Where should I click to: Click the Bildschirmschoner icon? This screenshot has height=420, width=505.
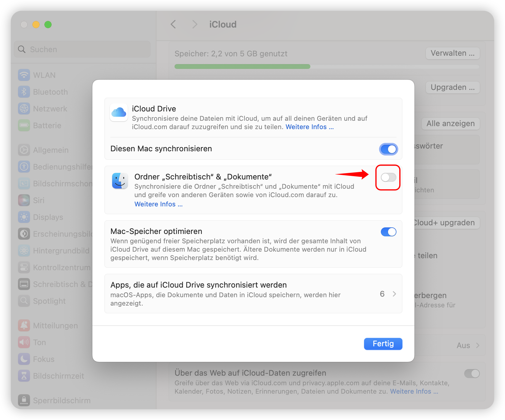pos(24,183)
